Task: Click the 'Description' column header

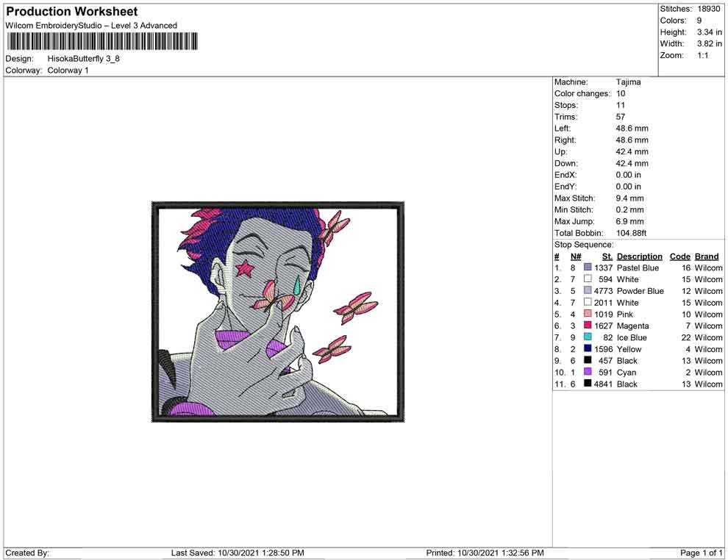Action: 640,256
